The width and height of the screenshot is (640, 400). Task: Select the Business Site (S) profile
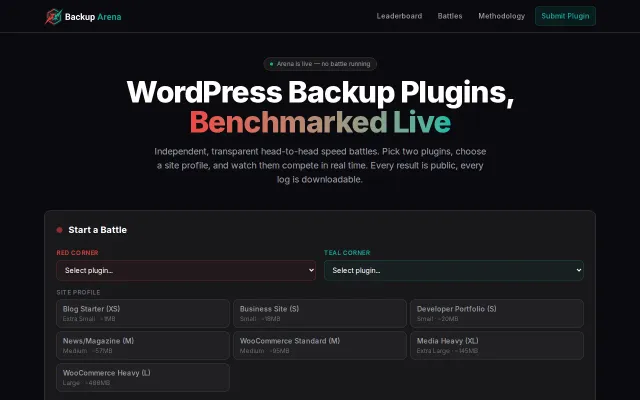click(x=320, y=313)
